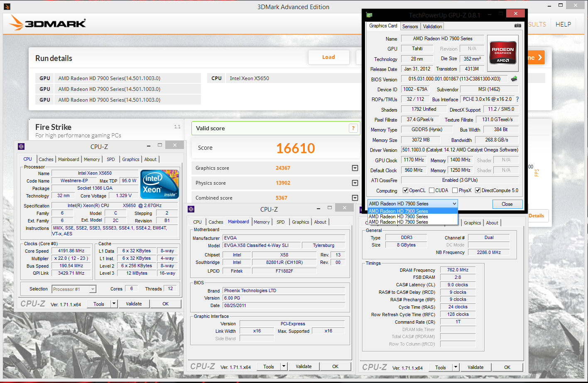Expand the Graphics score details

click(355, 168)
